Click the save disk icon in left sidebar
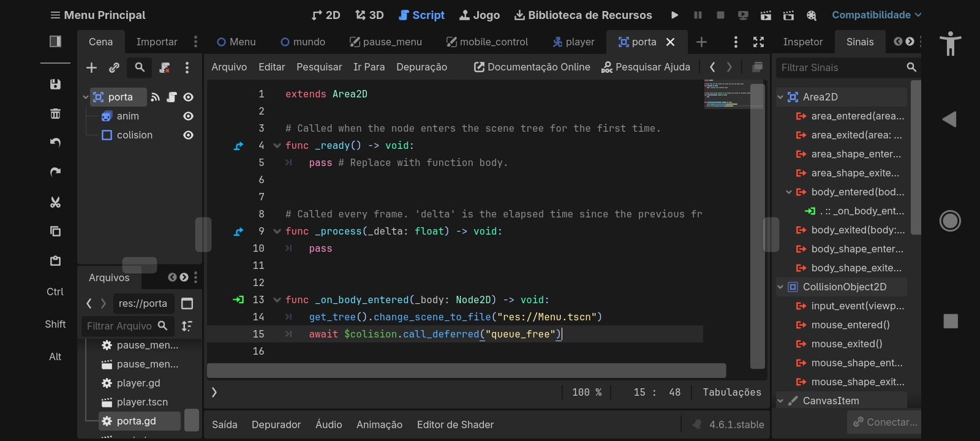The height and width of the screenshot is (441, 980). click(x=55, y=85)
